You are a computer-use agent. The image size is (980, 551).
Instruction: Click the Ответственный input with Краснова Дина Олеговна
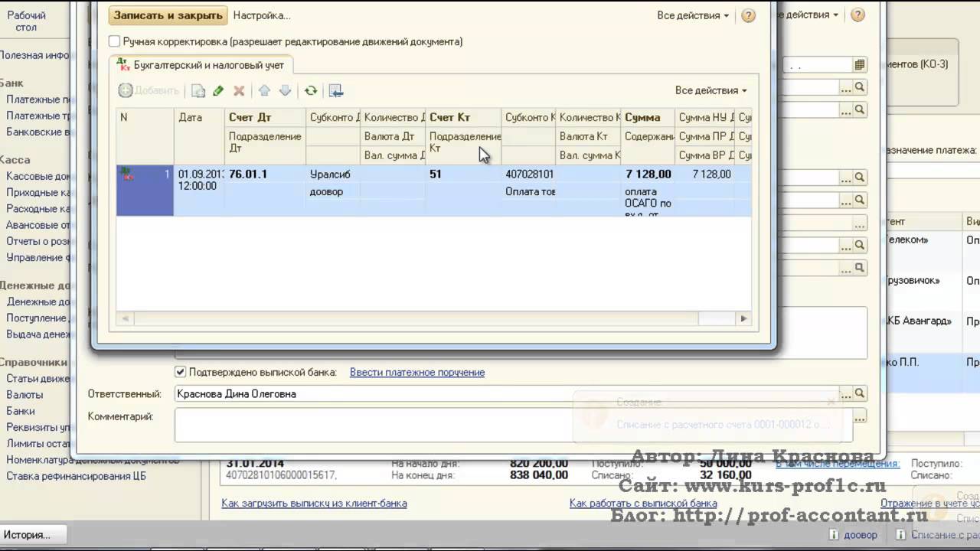pyautogui.click(x=505, y=393)
